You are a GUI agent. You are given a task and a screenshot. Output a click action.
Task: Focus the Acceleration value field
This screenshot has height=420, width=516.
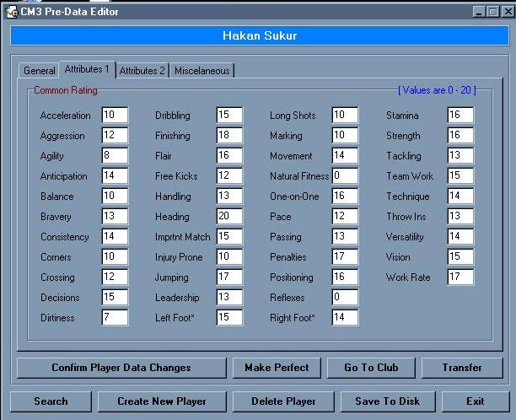(x=115, y=115)
